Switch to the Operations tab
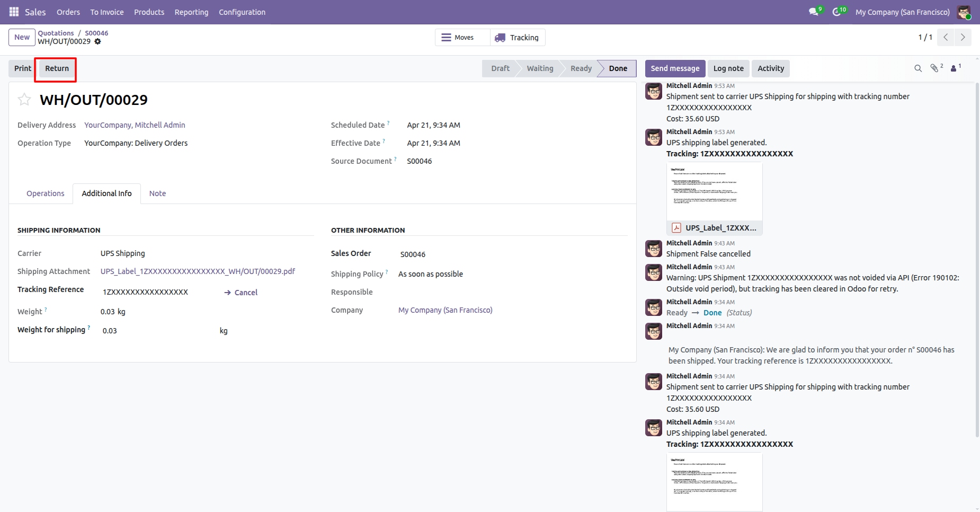The height and width of the screenshot is (512, 980). pyautogui.click(x=46, y=193)
